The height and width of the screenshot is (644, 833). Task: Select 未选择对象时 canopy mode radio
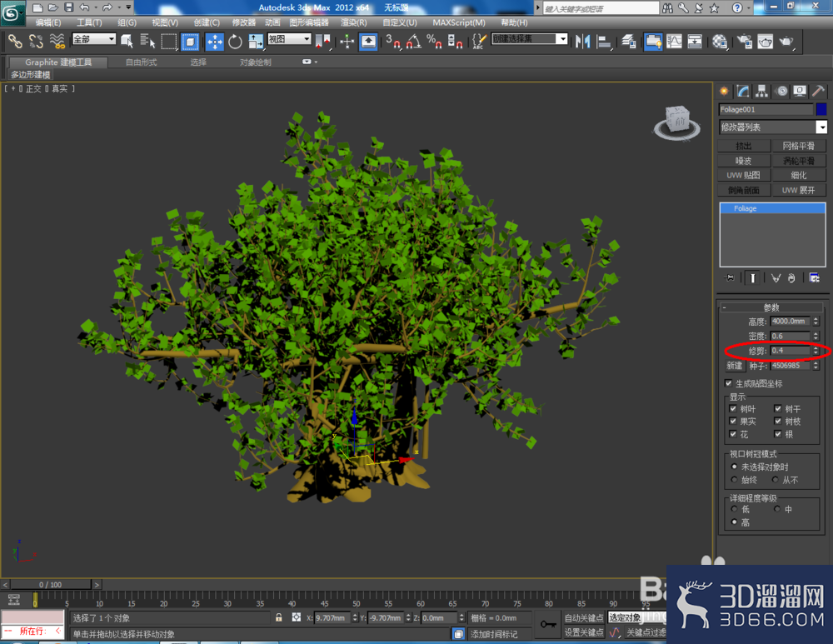(734, 467)
